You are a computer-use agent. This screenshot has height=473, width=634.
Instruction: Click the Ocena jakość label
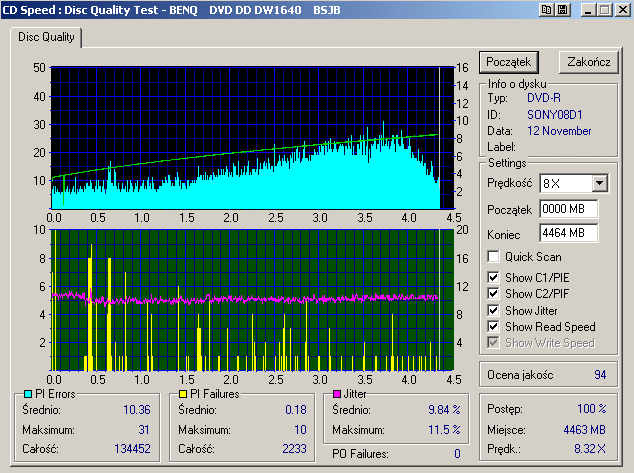(520, 375)
